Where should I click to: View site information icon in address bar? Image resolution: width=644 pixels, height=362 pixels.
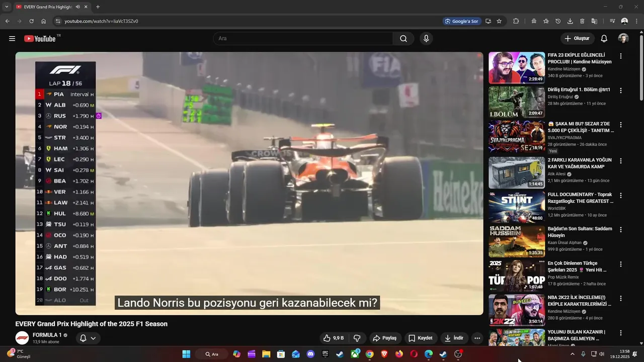[x=58, y=21]
